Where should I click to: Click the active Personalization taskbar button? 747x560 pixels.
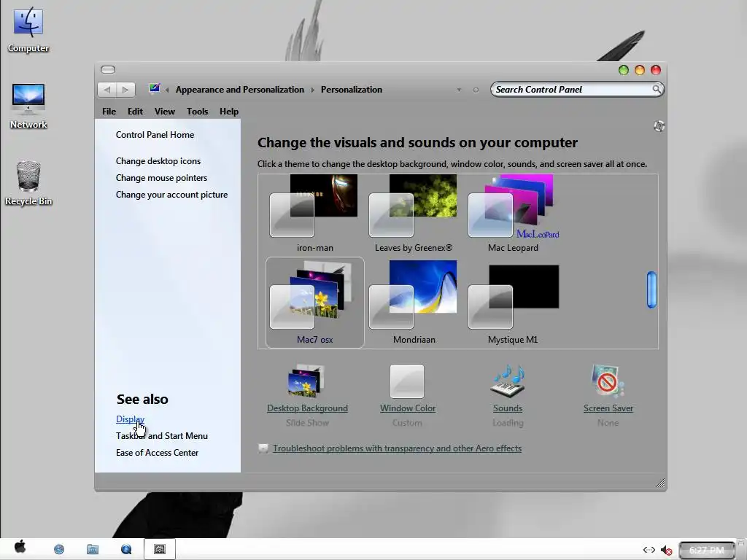160,549
